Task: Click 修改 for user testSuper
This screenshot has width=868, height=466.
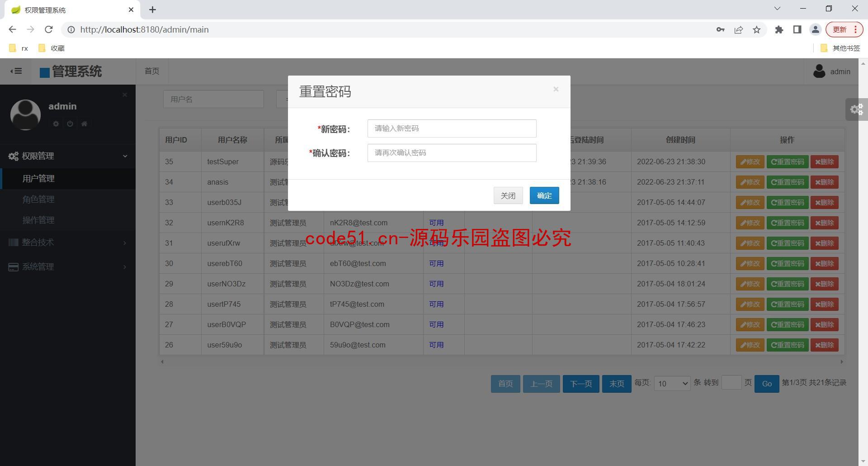Action: (x=750, y=162)
